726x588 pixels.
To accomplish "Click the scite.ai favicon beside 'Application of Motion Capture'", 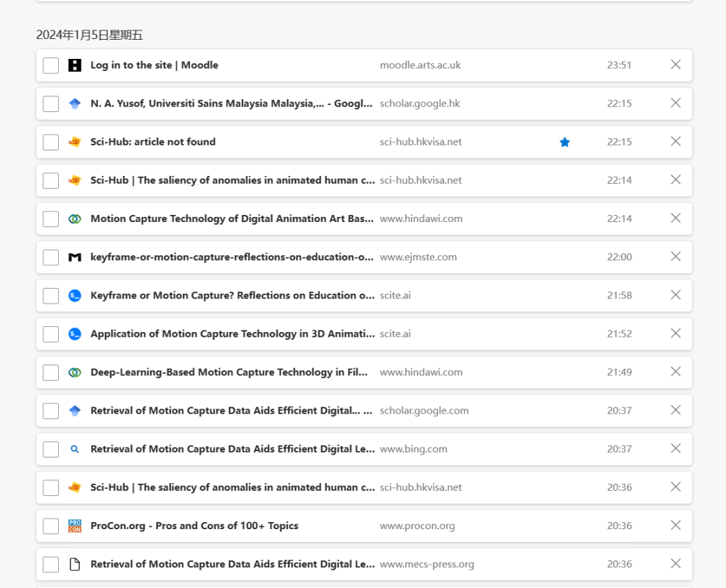I will [x=74, y=333].
